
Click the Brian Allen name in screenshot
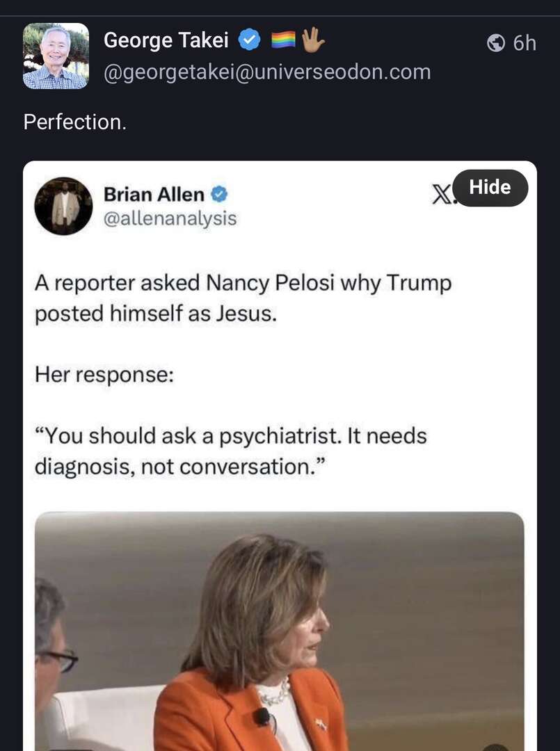[154, 195]
